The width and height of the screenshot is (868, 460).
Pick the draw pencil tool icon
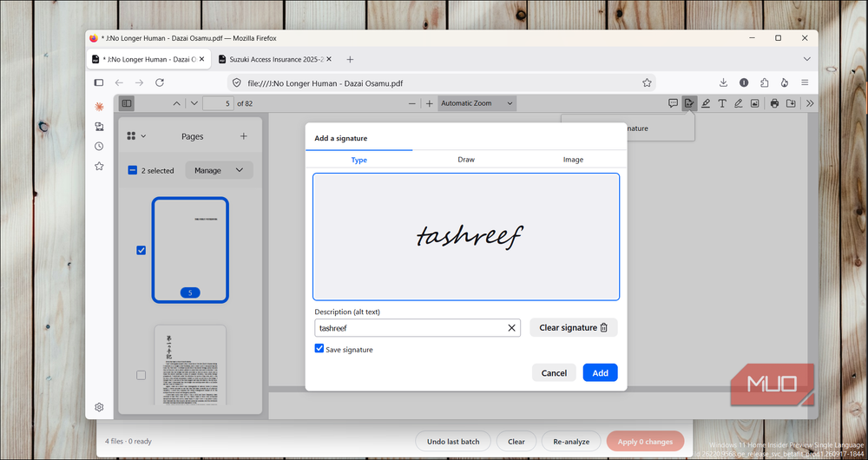[x=739, y=103]
